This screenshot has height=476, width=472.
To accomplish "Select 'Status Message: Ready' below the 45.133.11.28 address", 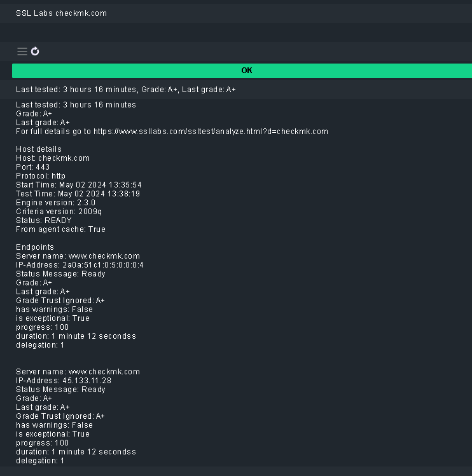I will coord(60,390).
